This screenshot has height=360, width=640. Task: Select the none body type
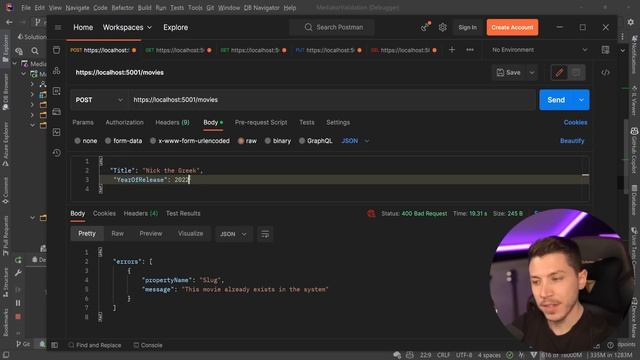pos(86,141)
